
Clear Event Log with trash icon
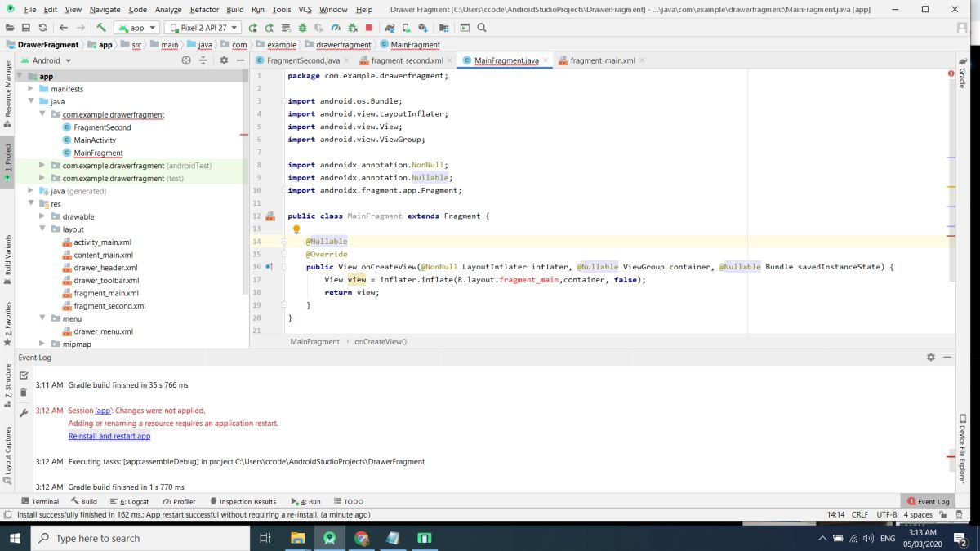(24, 393)
